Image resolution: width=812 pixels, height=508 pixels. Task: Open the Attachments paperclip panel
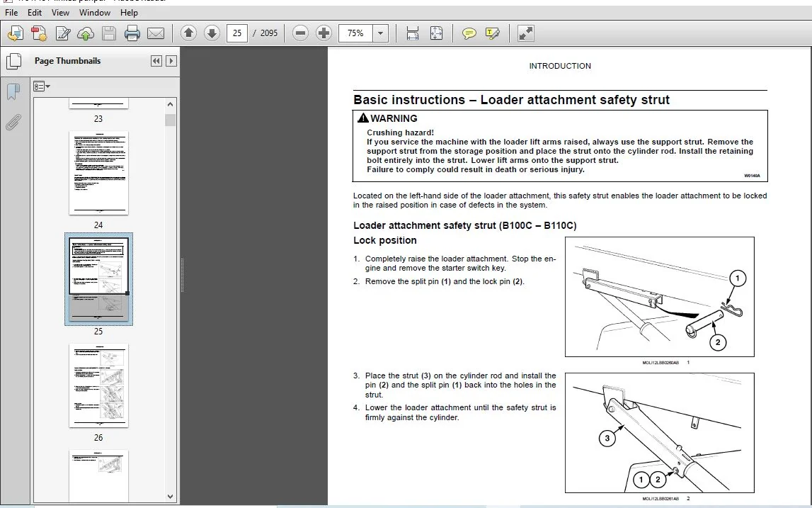[x=13, y=123]
